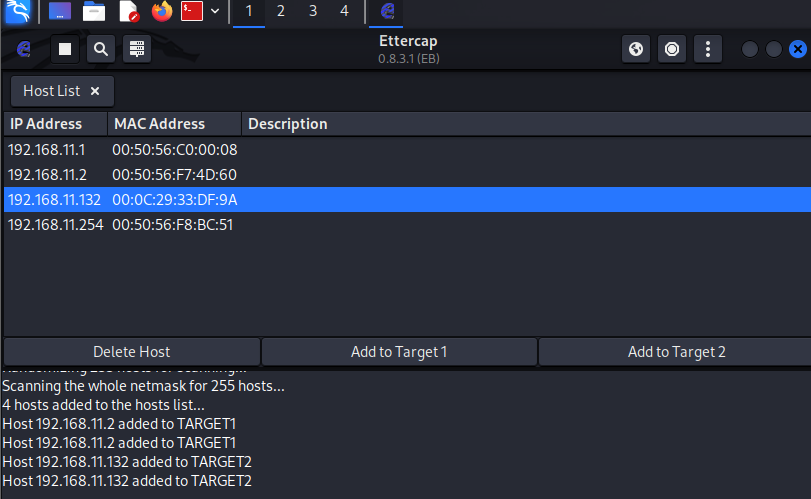Click Add to Target 1 button
The height and width of the screenshot is (499, 811).
tap(399, 352)
